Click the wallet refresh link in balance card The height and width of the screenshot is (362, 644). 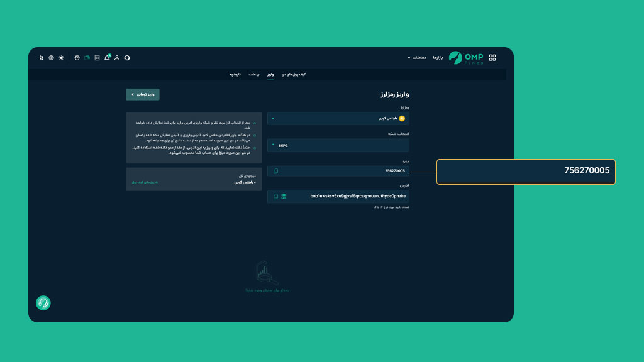click(x=145, y=182)
